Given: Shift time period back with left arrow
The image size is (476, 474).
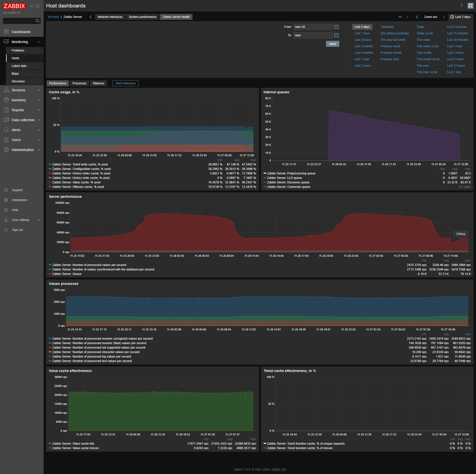Looking at the screenshot, I should [x=417, y=17].
